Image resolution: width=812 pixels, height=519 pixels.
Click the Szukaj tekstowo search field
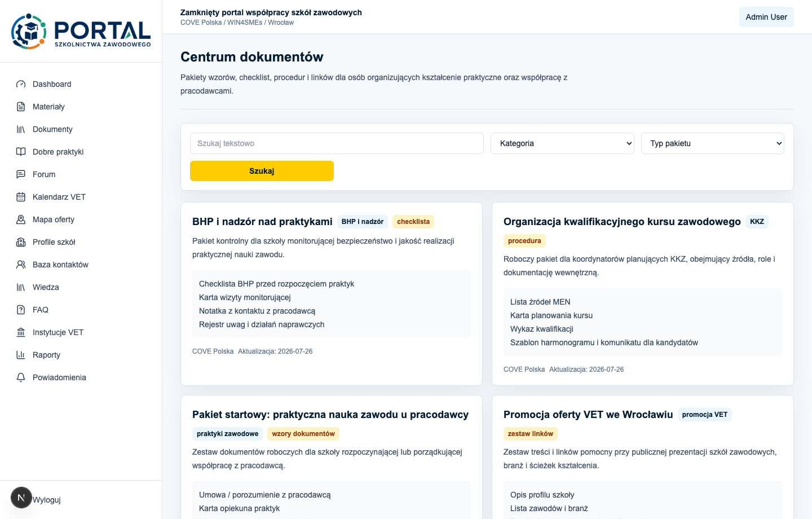pyautogui.click(x=337, y=143)
